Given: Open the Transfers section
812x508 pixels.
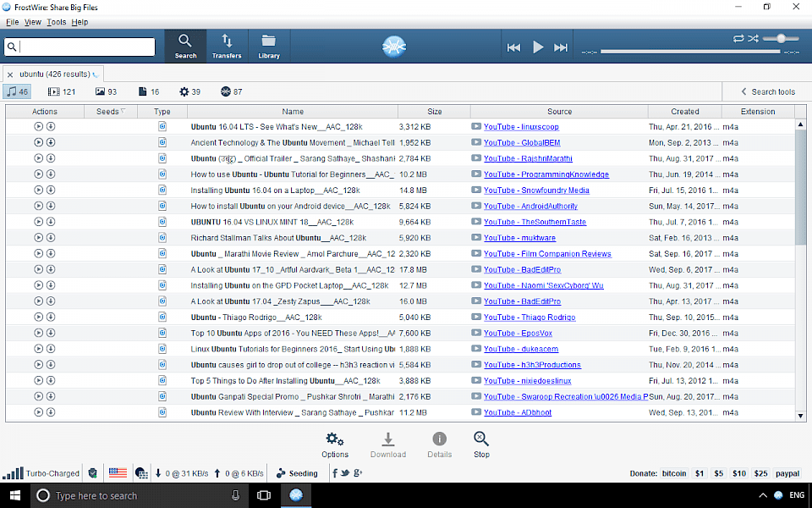Looking at the screenshot, I should (x=227, y=46).
